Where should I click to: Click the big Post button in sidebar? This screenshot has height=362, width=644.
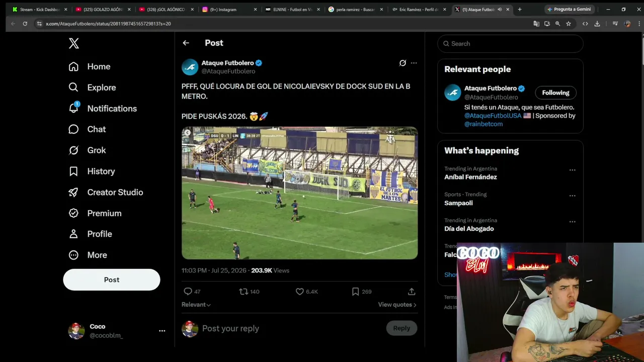pyautogui.click(x=112, y=280)
